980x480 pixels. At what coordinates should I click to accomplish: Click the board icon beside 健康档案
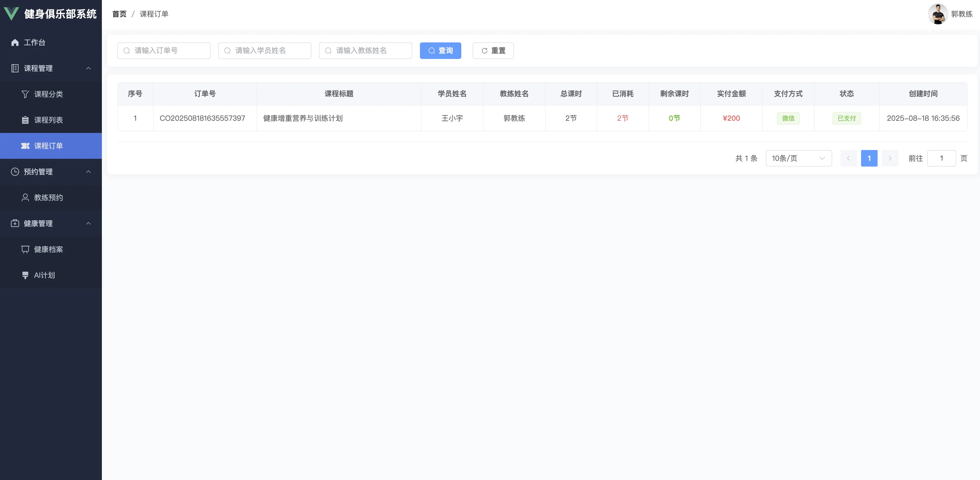tap(25, 249)
